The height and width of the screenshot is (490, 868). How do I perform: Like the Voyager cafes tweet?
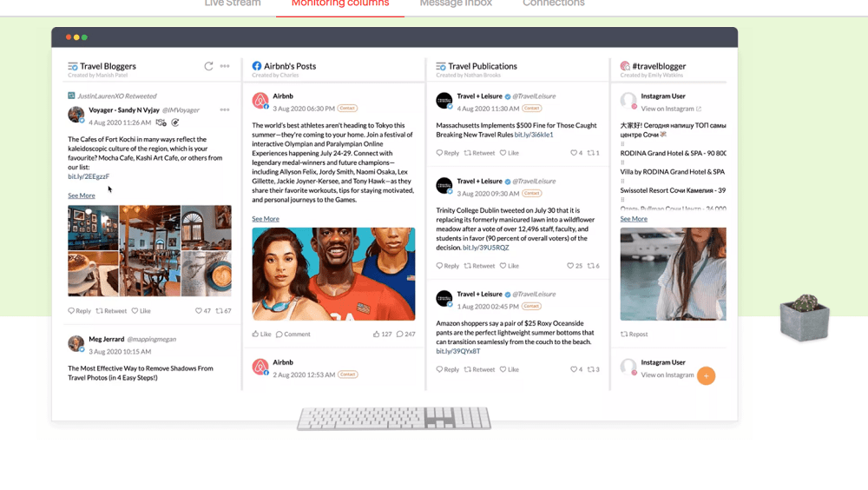tap(141, 311)
